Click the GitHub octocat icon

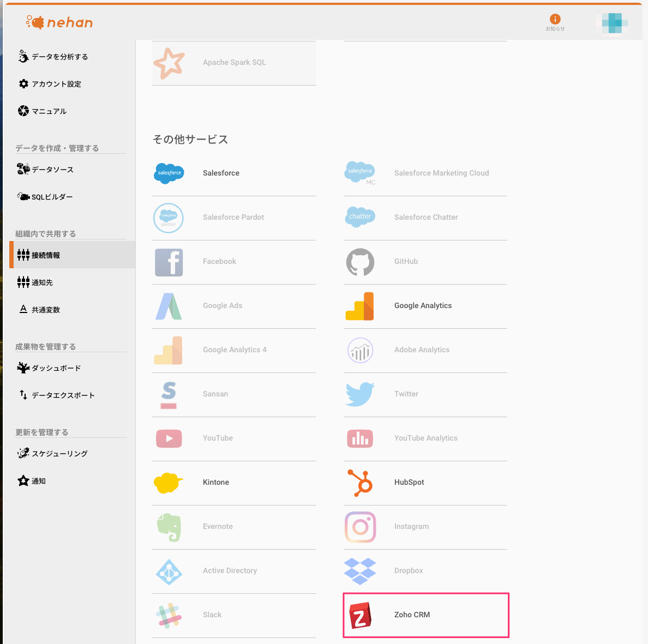click(x=361, y=262)
